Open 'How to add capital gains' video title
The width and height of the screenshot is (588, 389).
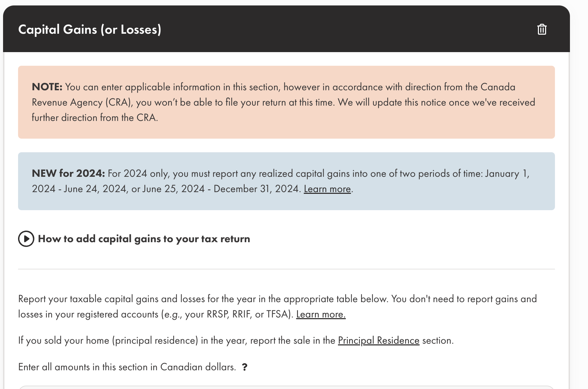tap(144, 239)
